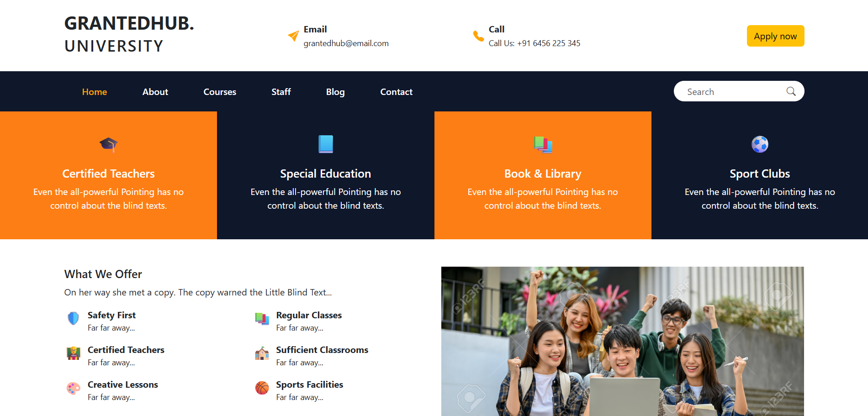This screenshot has width=868, height=416.
Task: Go to the Courses page
Action: click(x=220, y=92)
